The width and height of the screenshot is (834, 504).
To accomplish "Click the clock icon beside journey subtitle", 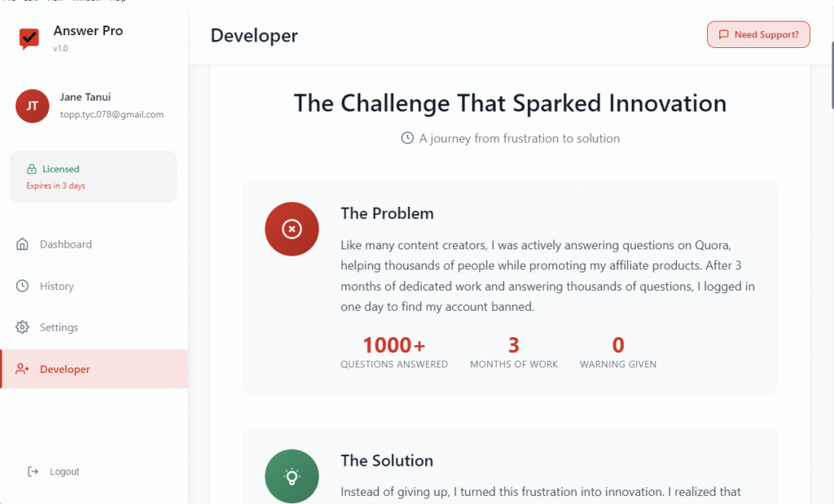I will click(407, 138).
